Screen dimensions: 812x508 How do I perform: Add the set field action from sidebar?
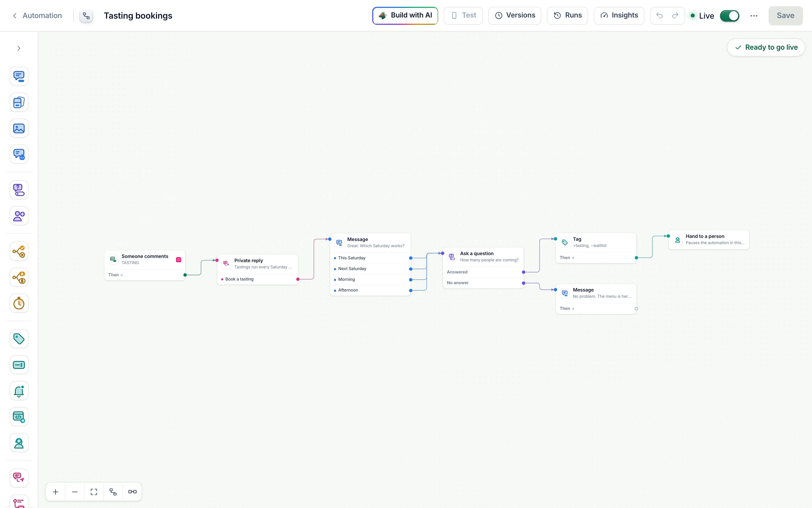19,365
